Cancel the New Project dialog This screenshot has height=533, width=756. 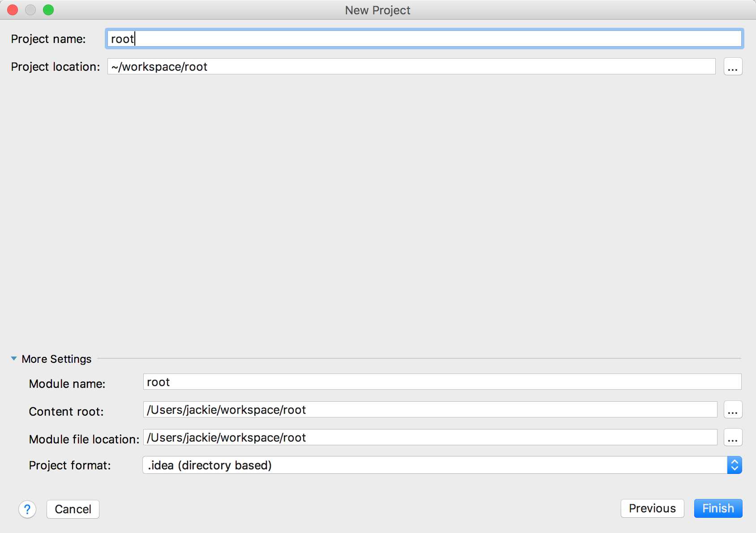click(73, 509)
